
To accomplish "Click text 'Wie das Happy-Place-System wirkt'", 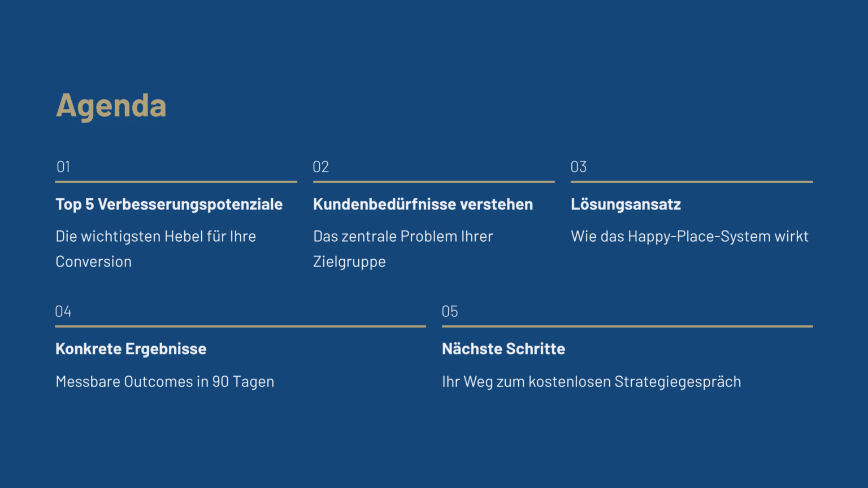I will 689,236.
